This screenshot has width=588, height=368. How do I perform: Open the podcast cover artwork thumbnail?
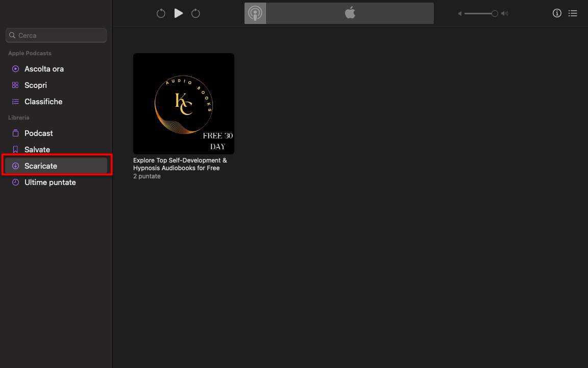183,103
